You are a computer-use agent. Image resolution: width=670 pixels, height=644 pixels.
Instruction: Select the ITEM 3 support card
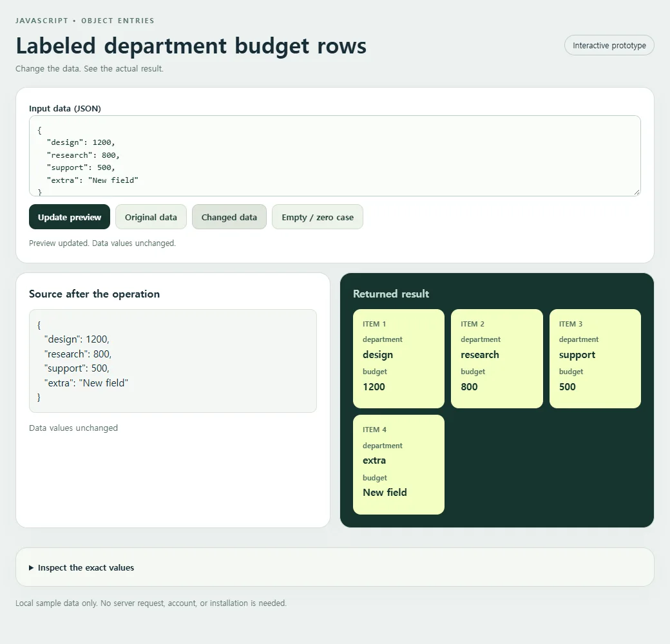click(x=595, y=359)
